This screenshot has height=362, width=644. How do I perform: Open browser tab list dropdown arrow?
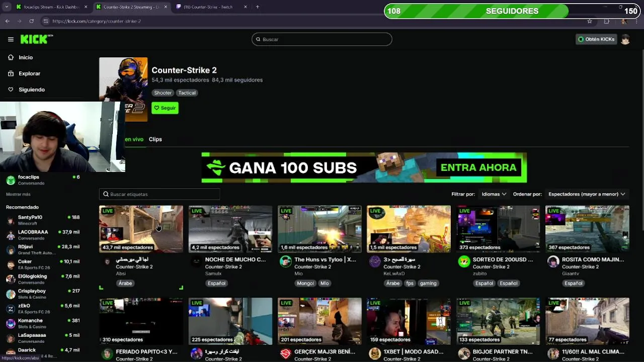[x=7, y=7]
